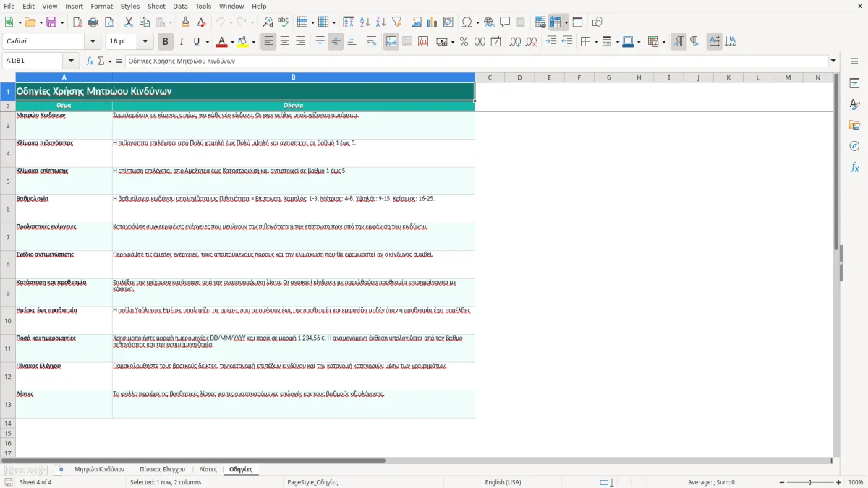The height and width of the screenshot is (488, 868).
Task: Apply the AutoFilter funnel
Action: click(x=396, y=22)
